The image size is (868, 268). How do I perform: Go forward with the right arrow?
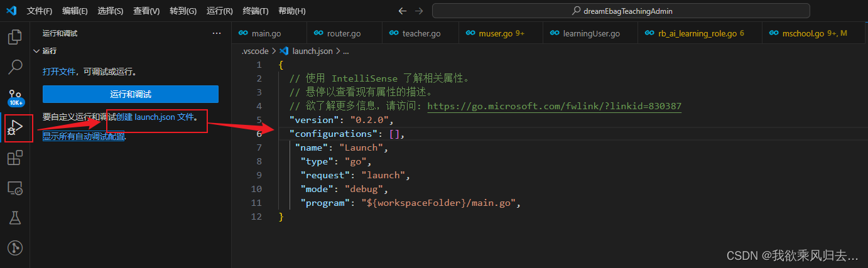(x=419, y=11)
